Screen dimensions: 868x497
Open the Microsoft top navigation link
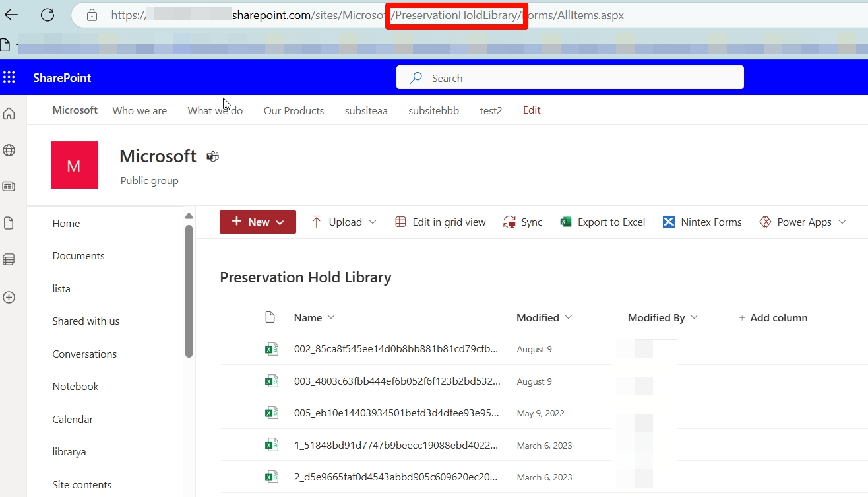click(75, 110)
